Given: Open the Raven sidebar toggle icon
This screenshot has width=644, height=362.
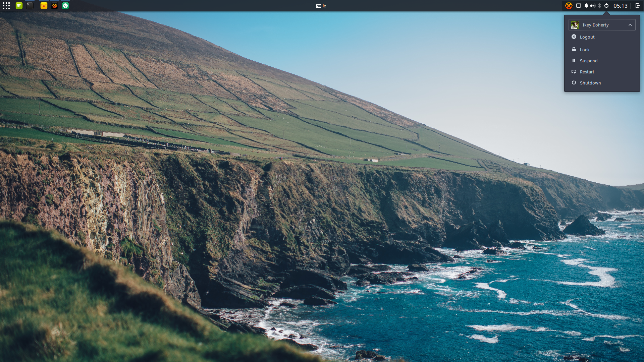Looking at the screenshot, I should (638, 6).
